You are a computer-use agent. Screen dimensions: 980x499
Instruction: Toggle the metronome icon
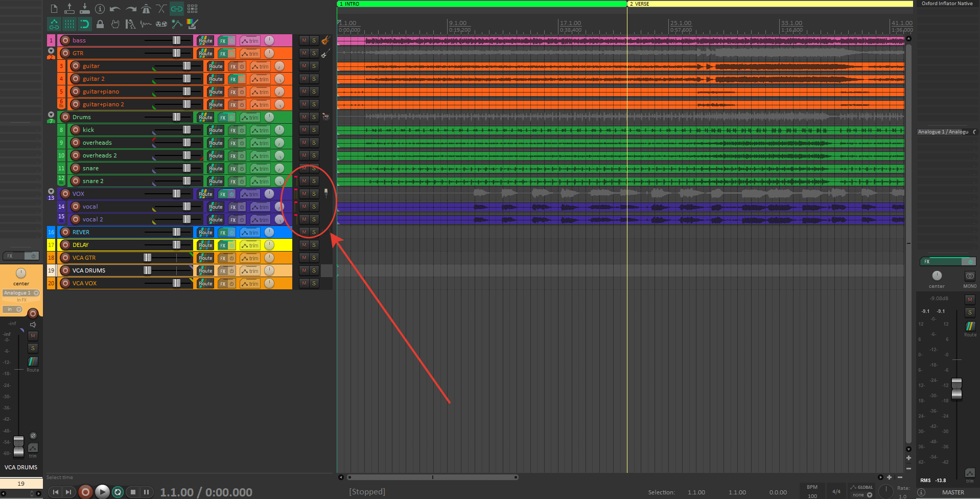pyautogui.click(x=146, y=9)
